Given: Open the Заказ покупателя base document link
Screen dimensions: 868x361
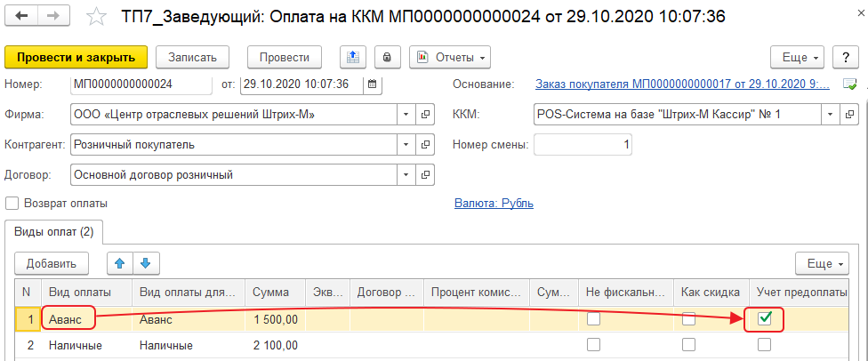Looking at the screenshot, I should [x=681, y=84].
